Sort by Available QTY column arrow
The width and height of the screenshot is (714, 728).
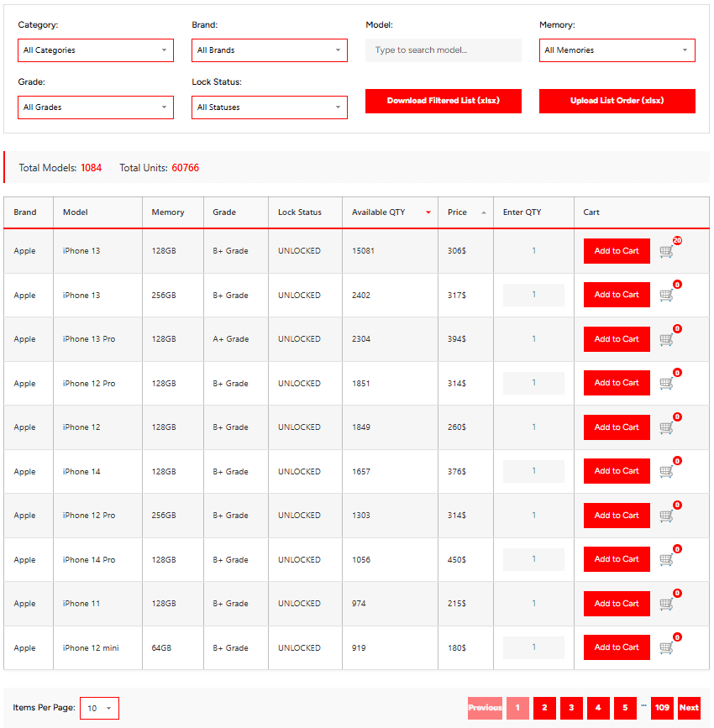pyautogui.click(x=428, y=212)
